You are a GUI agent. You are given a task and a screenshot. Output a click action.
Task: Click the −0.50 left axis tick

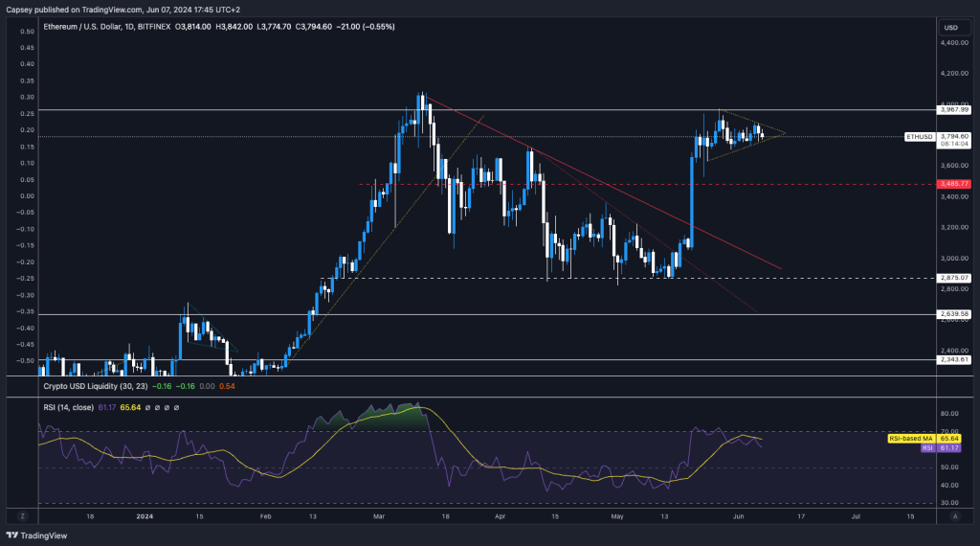pos(25,361)
